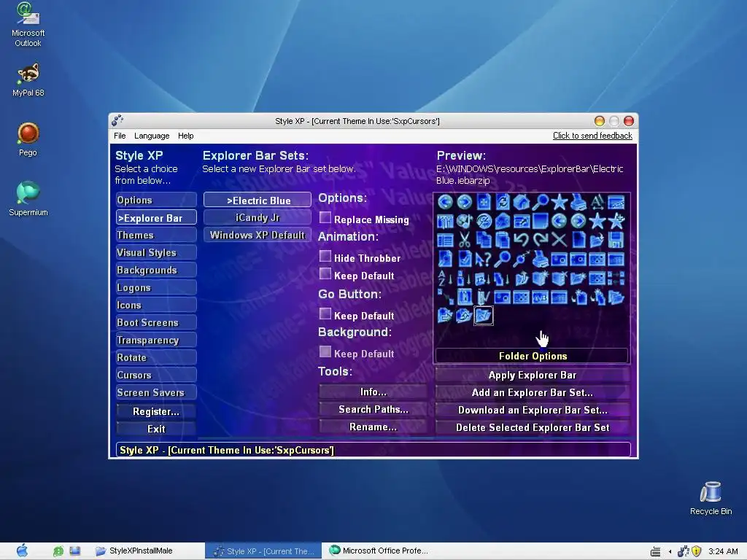Open Microsoft Outlook desktop icon

[28, 24]
